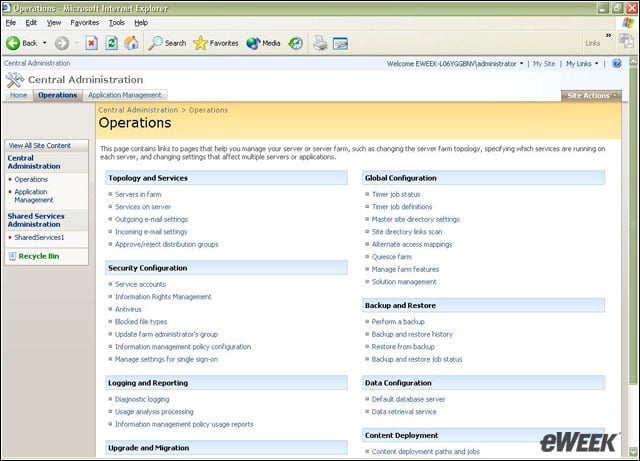
Task: Click the History icon in toolbar
Action: [296, 43]
